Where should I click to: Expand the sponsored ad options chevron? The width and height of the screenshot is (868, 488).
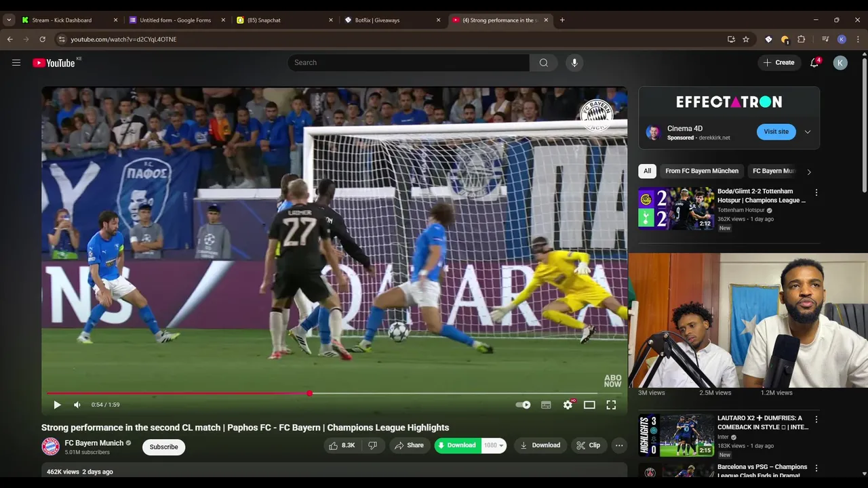point(808,132)
